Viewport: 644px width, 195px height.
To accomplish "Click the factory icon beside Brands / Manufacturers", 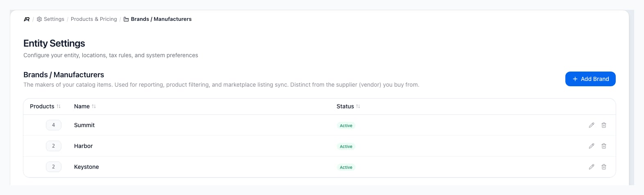I will (126, 19).
